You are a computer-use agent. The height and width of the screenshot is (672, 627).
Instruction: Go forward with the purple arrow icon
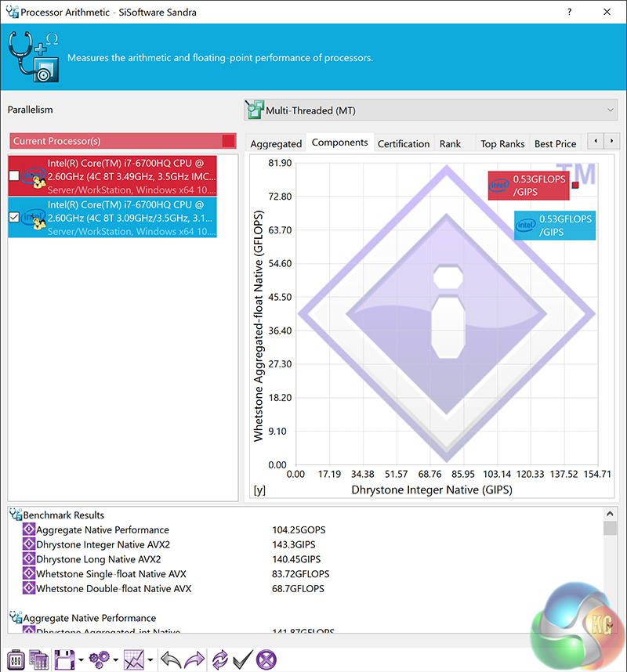pyautogui.click(x=194, y=659)
